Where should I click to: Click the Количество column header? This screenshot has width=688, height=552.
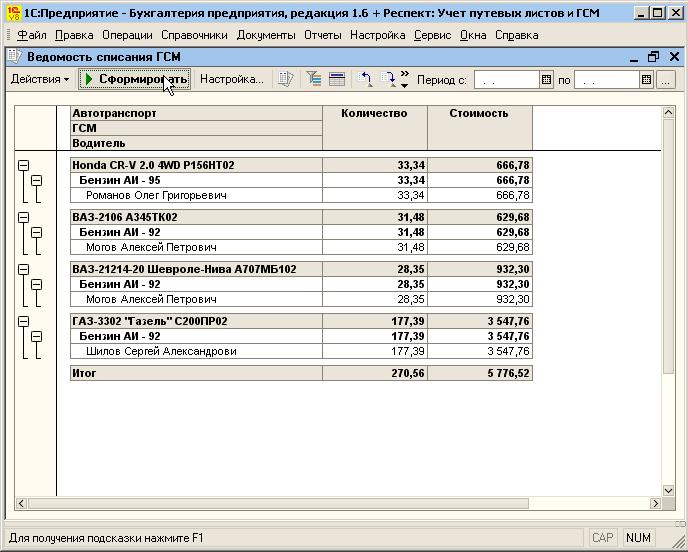pyautogui.click(x=375, y=128)
